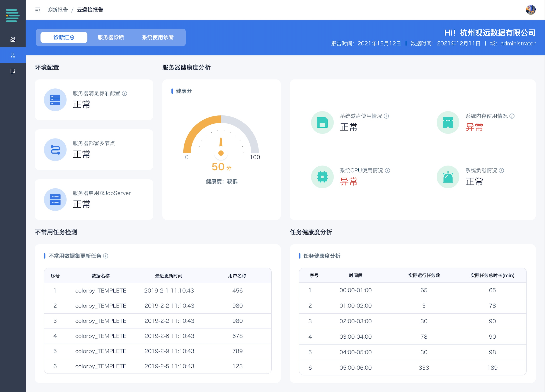The width and height of the screenshot is (545, 392).
Task: Click the red 异常 status under 系统CPU使用情况
Action: (349, 182)
